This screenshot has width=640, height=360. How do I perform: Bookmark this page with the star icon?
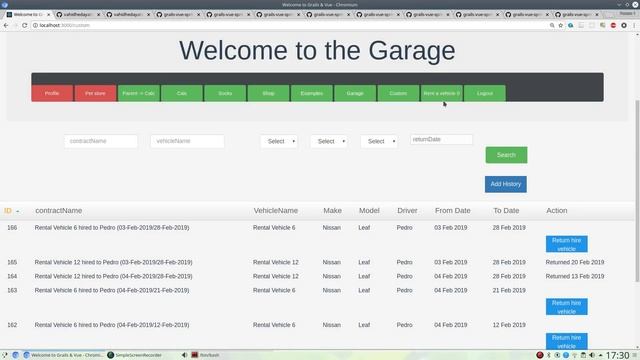pyautogui.click(x=561, y=25)
